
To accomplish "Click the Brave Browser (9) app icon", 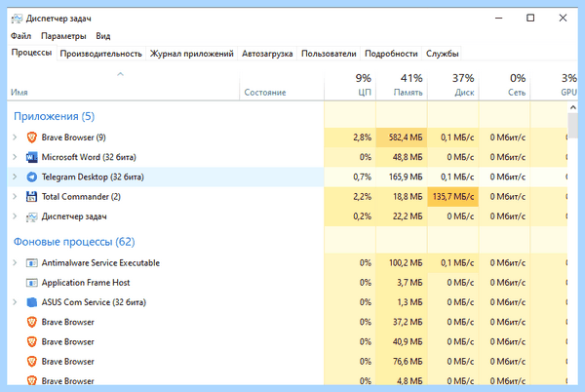I will (x=32, y=137).
